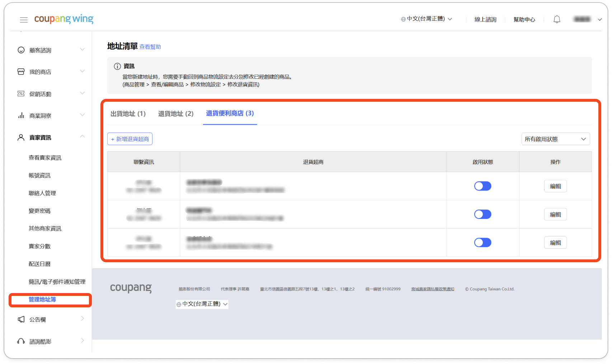The height and width of the screenshot is (364, 612).
Task: Click the 顧客諮詢 smiley icon
Action: pyautogui.click(x=21, y=50)
